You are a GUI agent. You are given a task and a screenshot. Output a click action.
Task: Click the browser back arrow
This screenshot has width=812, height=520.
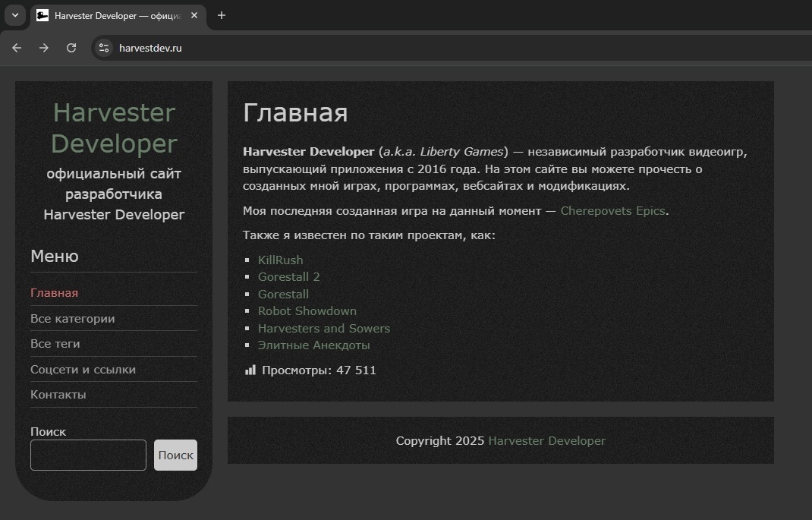17,48
